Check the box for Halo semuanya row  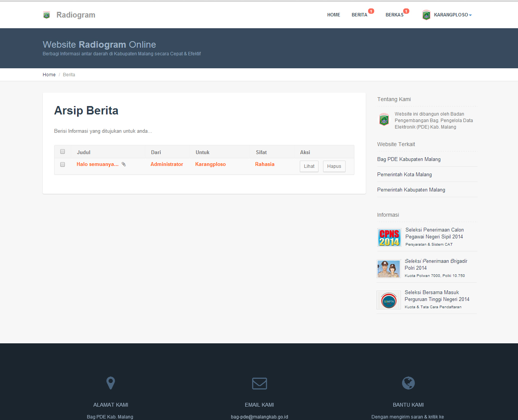[x=63, y=164]
